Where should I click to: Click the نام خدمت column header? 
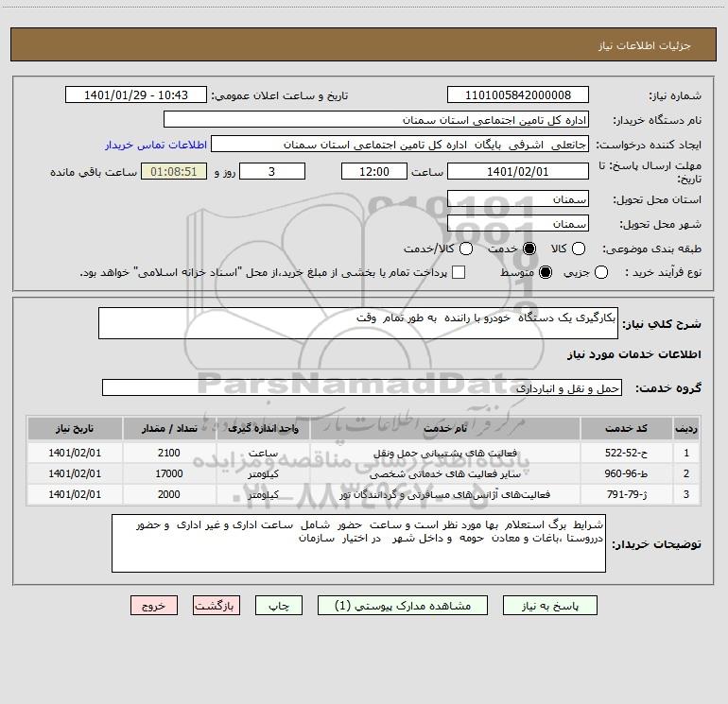coord(444,428)
